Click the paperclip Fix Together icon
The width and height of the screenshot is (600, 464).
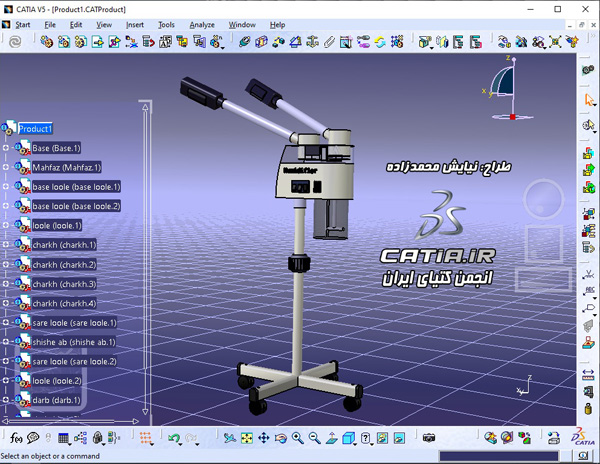pos(329,42)
